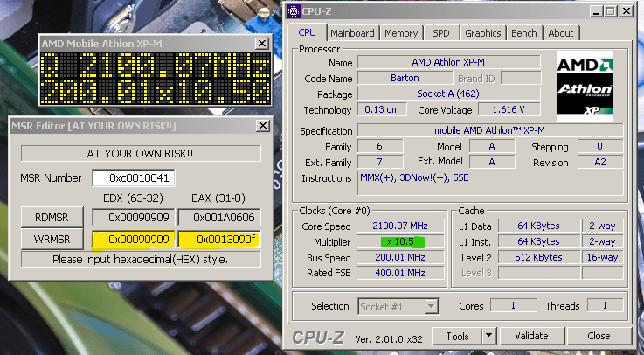
Task: Click the WRMSR EDX field 0x00090909
Action: [134, 240]
